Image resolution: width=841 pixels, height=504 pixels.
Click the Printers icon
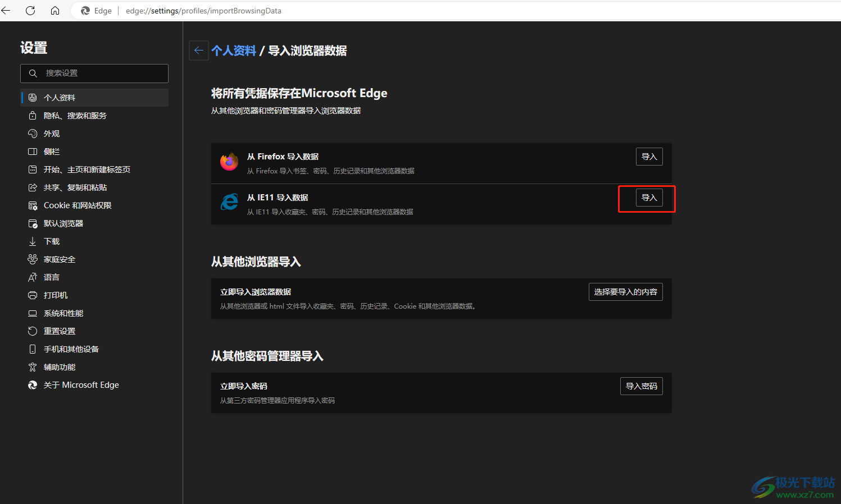(x=33, y=295)
